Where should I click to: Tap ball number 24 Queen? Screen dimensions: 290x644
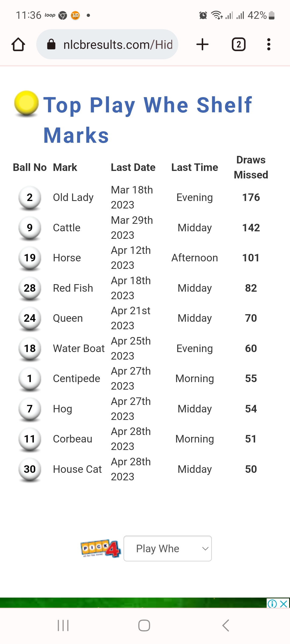pyautogui.click(x=30, y=318)
